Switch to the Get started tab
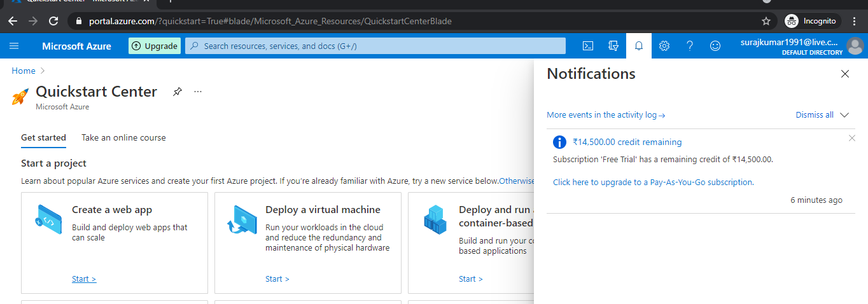 coord(43,137)
